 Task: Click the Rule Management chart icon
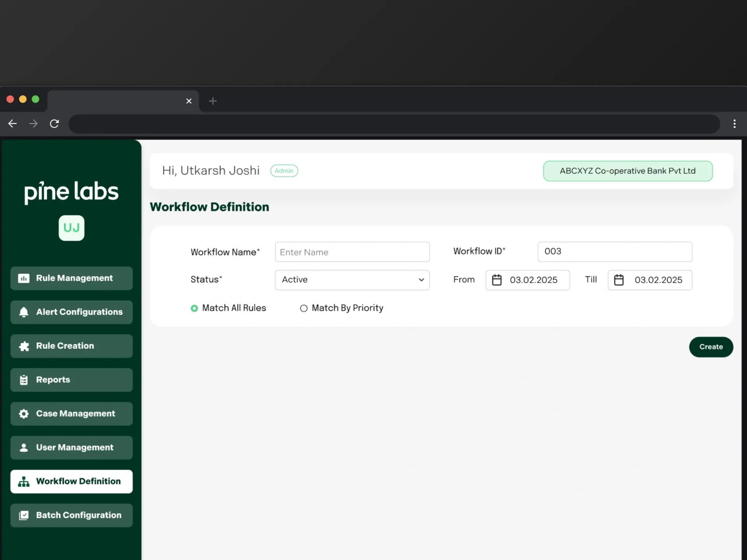coord(24,278)
